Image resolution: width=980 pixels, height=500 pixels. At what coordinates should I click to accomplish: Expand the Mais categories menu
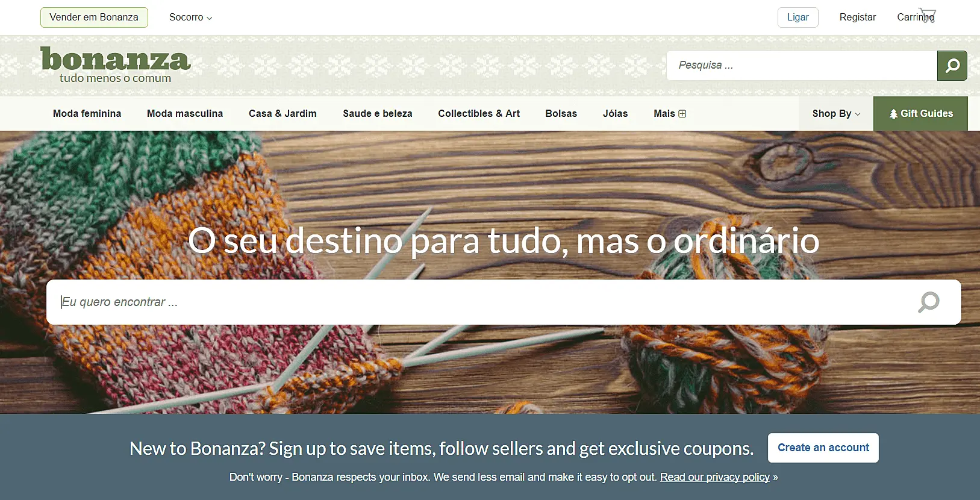(x=670, y=114)
